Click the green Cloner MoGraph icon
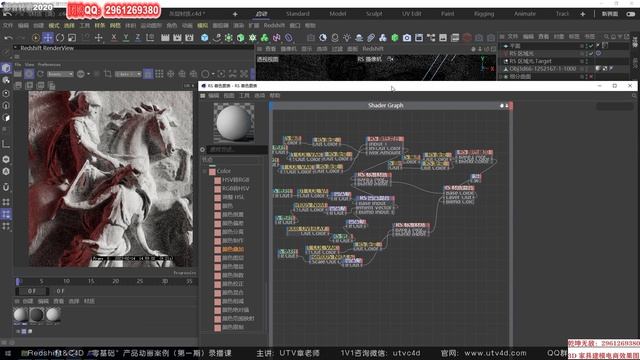 click(x=253, y=38)
